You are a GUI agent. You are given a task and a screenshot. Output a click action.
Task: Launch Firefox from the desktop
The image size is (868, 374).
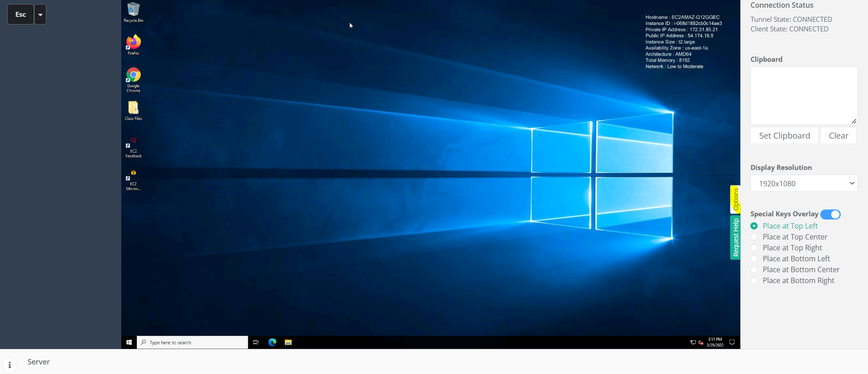(x=134, y=45)
